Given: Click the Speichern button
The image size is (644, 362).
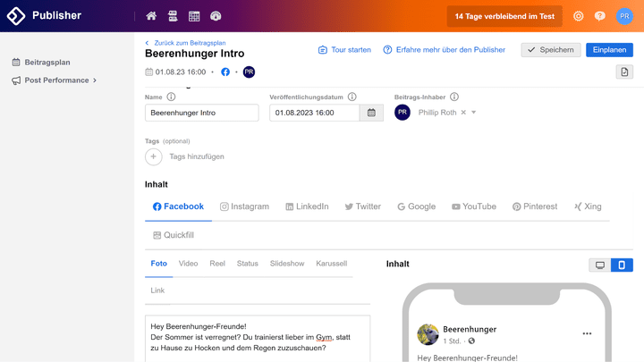Looking at the screenshot, I should (551, 50).
